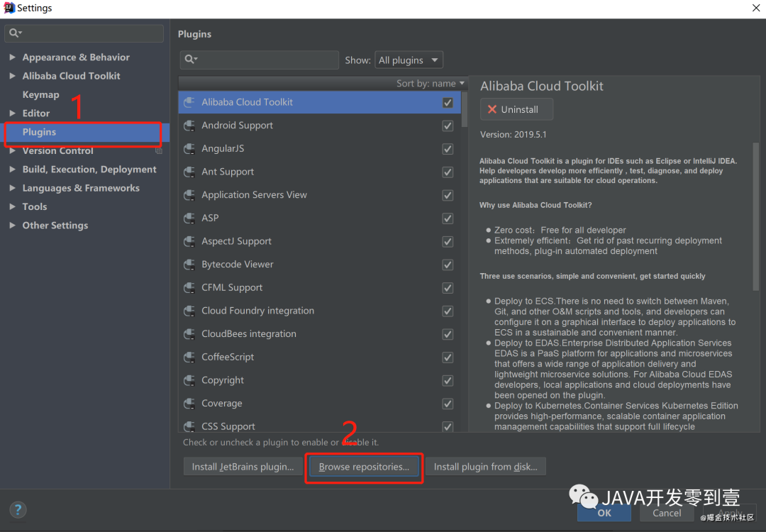
Task: Click the AspectJ Support plugin icon
Action: tap(189, 241)
